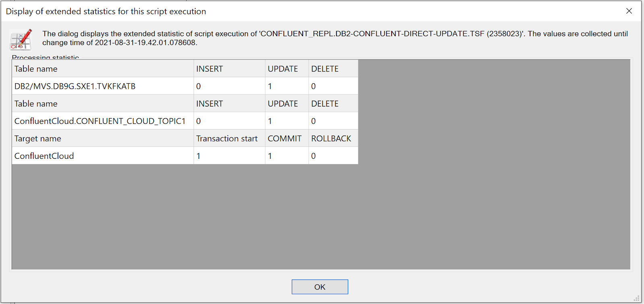This screenshot has height=304, width=644.
Task: Click the UPDATE header above ConfluentCloud.CONFLUENT_CLOUD_TOPIC1 row
Action: click(287, 104)
